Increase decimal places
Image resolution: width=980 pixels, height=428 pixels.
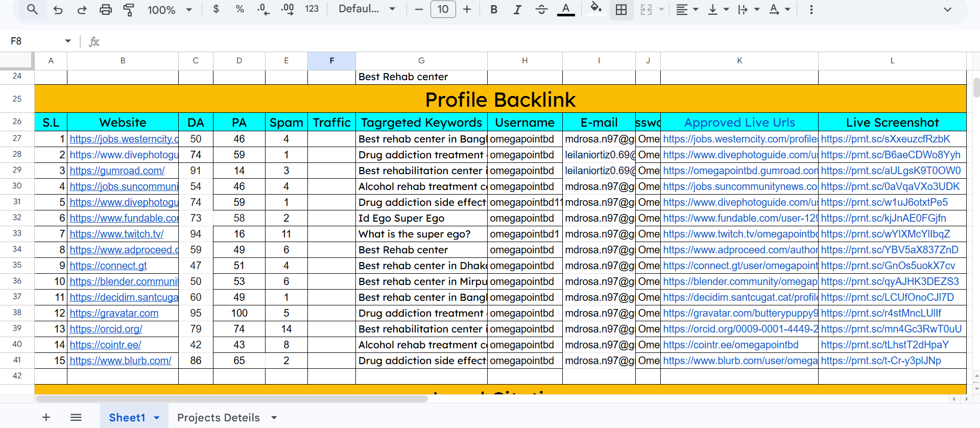click(x=288, y=9)
